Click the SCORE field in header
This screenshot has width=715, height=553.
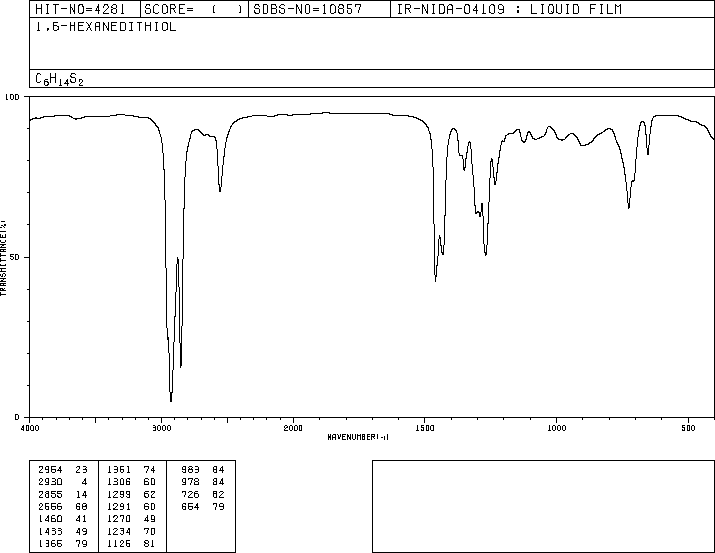(x=194, y=9)
